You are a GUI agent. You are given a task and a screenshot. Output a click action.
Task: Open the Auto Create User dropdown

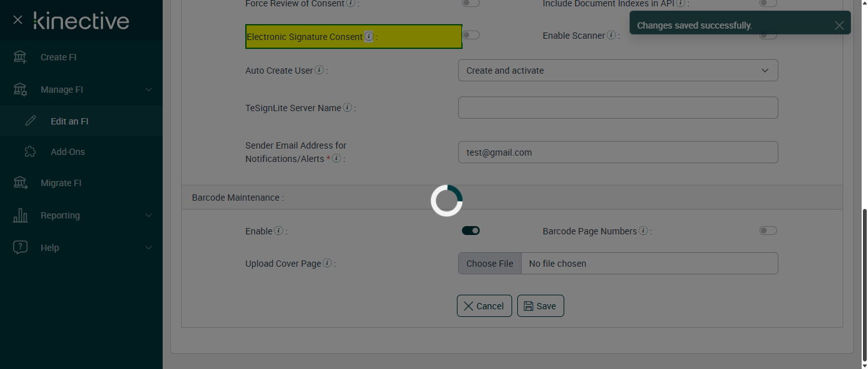pyautogui.click(x=618, y=70)
